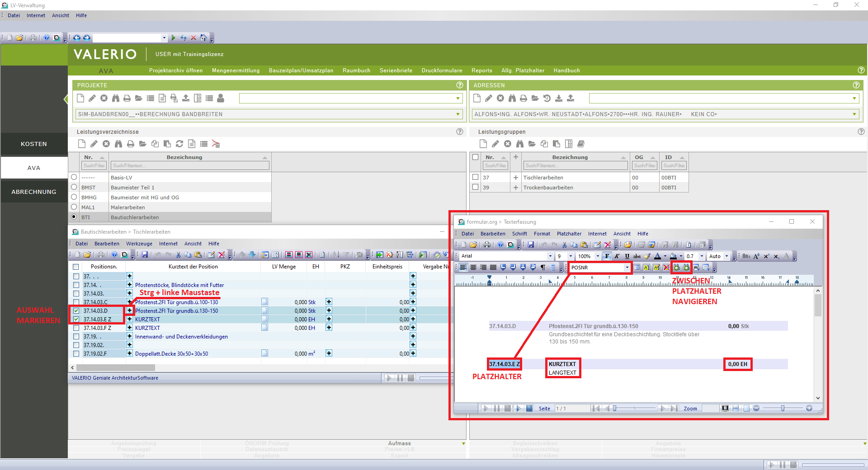
Task: Open Werkzeuge menu in Tischlerarbeiten window
Action: (139, 244)
